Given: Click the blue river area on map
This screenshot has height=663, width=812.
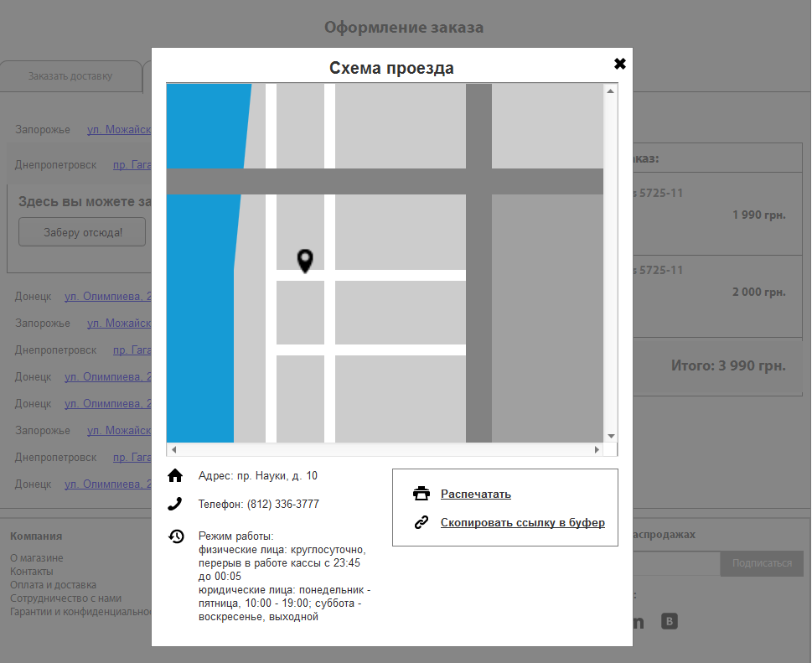Looking at the screenshot, I should pos(202,311).
